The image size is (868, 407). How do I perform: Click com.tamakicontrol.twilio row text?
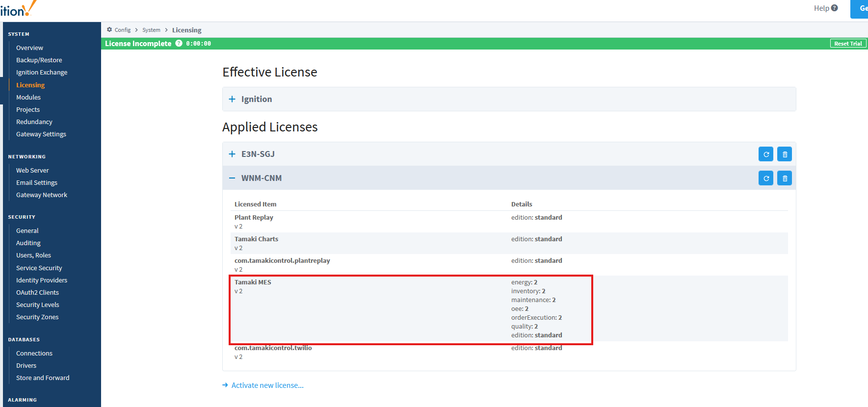[x=273, y=348]
